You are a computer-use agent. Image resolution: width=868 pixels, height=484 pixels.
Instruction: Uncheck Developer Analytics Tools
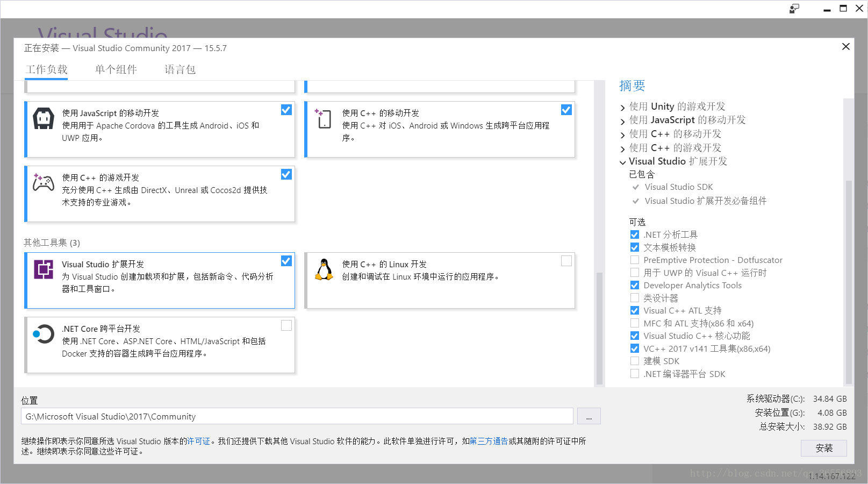(635, 285)
